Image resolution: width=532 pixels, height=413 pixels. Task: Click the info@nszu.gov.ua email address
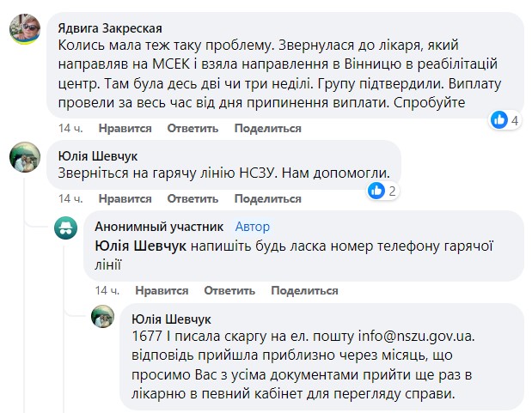coord(415,336)
